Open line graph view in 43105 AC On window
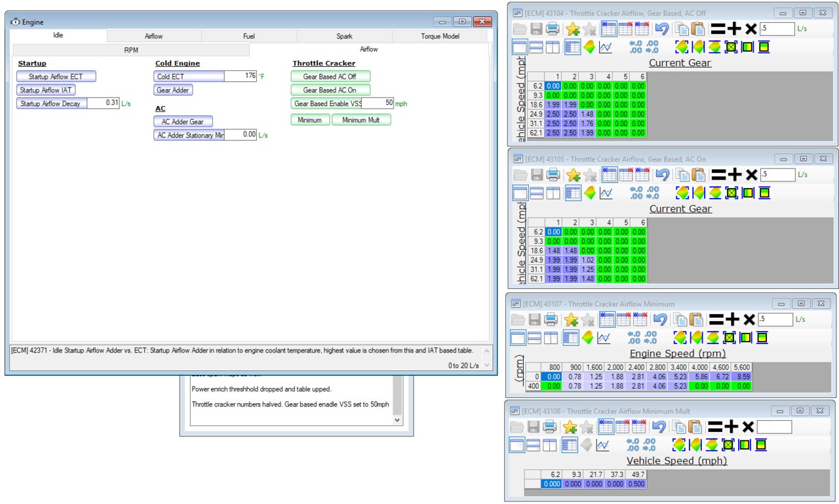 pyautogui.click(x=606, y=193)
